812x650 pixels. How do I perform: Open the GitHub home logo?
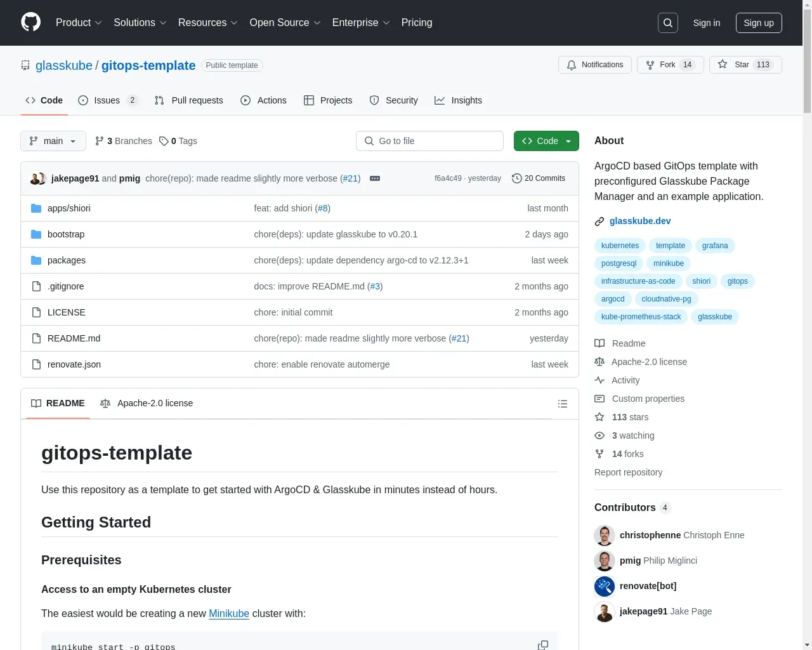[30, 22]
